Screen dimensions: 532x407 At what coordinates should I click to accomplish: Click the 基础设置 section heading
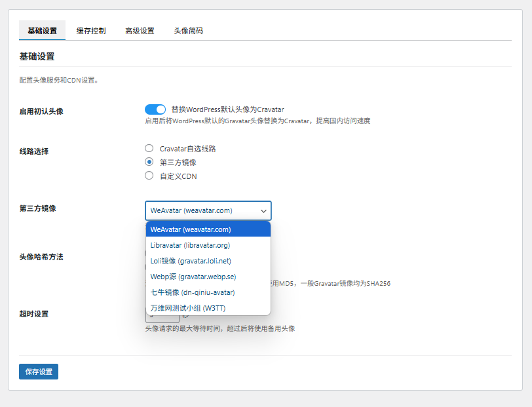tap(37, 57)
